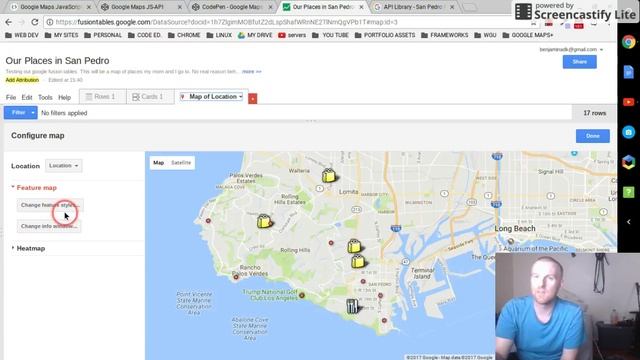The image size is (640, 360).
Task: Click the red add-tab plus button
Action: pyautogui.click(x=253, y=98)
